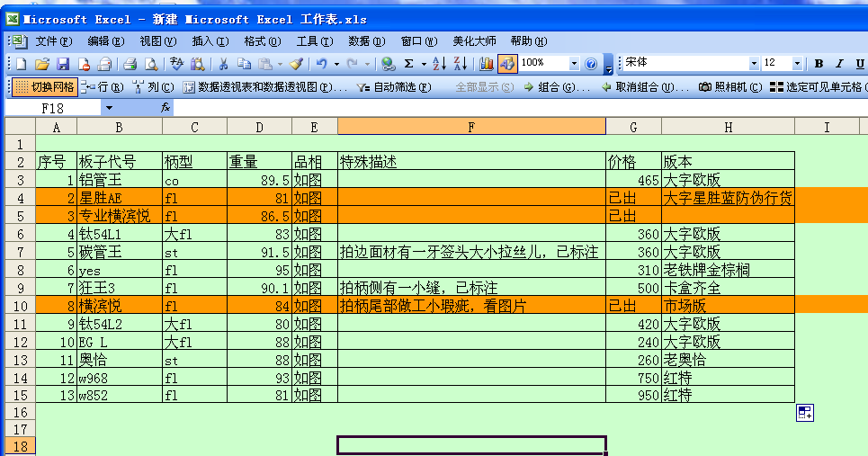
Task: Toggle Italic formatting
Action: [838, 64]
